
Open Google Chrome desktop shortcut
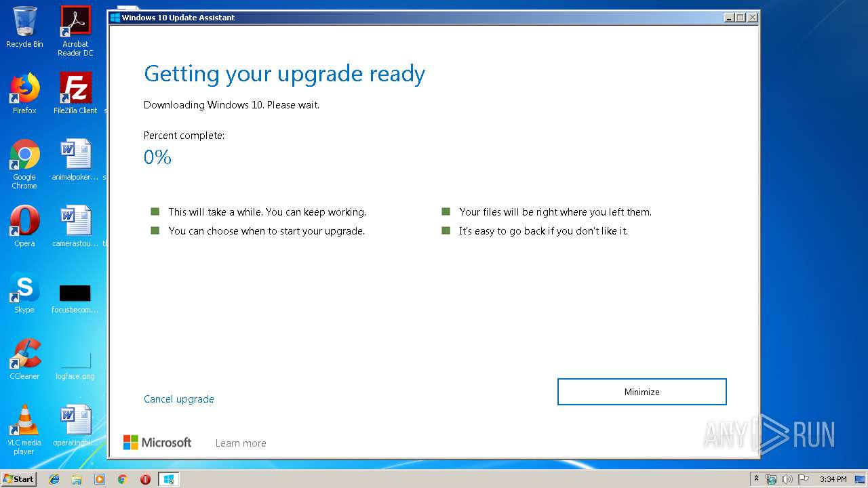[24, 164]
